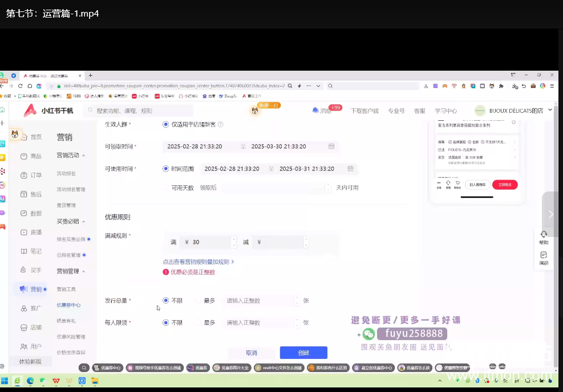The width and height of the screenshot is (563, 392).
Task: Open the 直播 sidebar section
Action: coord(31,232)
